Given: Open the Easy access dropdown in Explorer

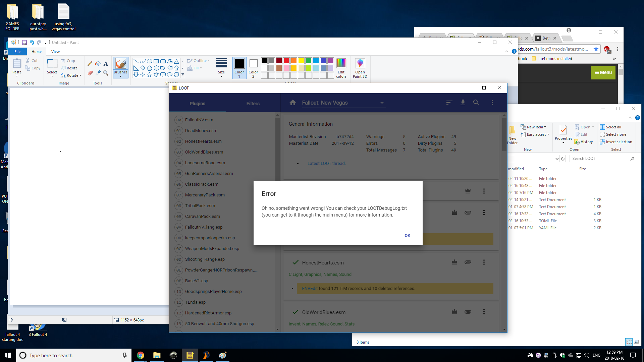Looking at the screenshot, I should pyautogui.click(x=535, y=134).
